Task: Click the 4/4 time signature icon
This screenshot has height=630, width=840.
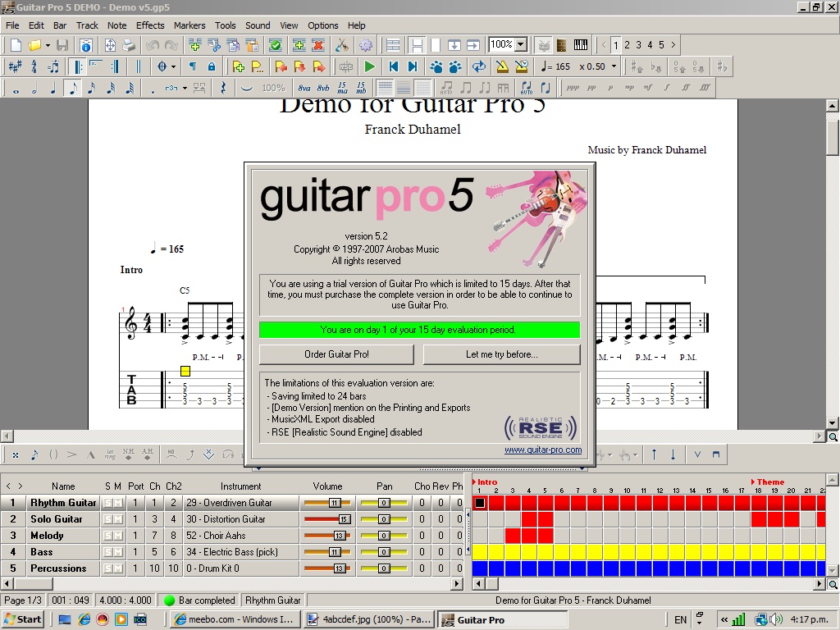Action: (34, 67)
